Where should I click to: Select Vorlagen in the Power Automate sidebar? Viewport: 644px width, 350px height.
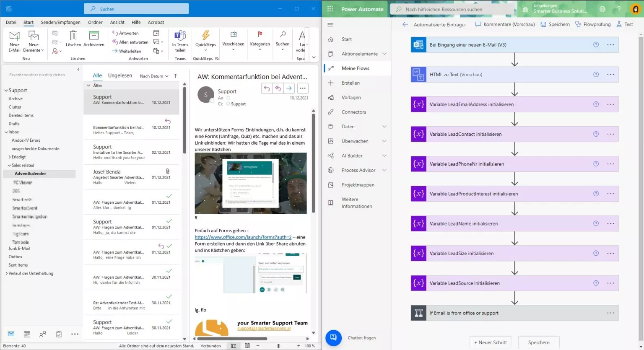(351, 97)
